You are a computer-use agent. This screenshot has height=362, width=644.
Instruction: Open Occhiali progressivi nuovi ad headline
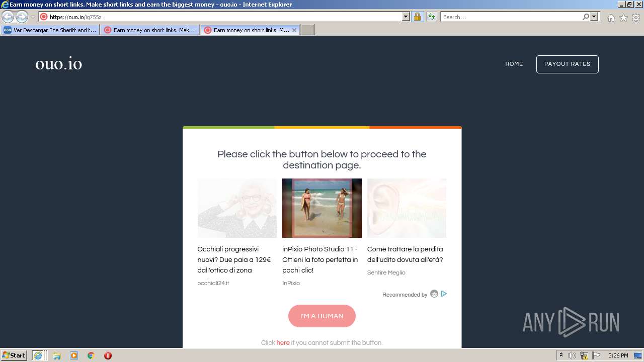click(x=234, y=259)
